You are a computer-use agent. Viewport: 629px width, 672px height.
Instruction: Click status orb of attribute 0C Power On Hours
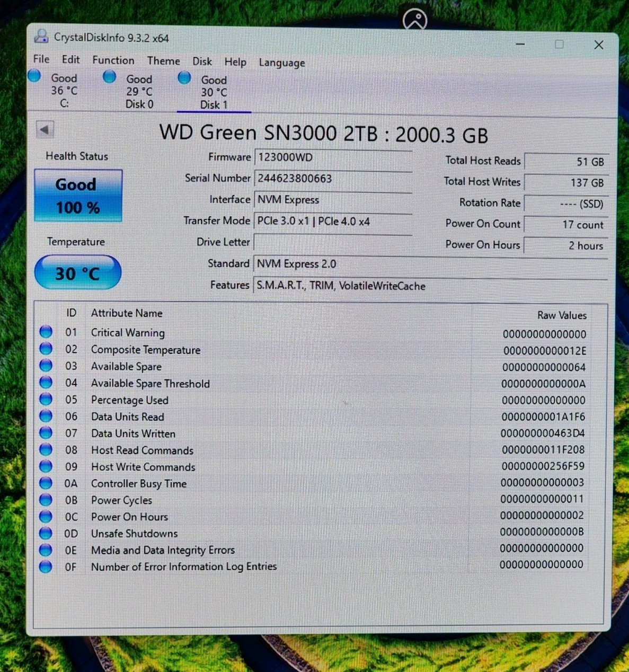coord(46,516)
